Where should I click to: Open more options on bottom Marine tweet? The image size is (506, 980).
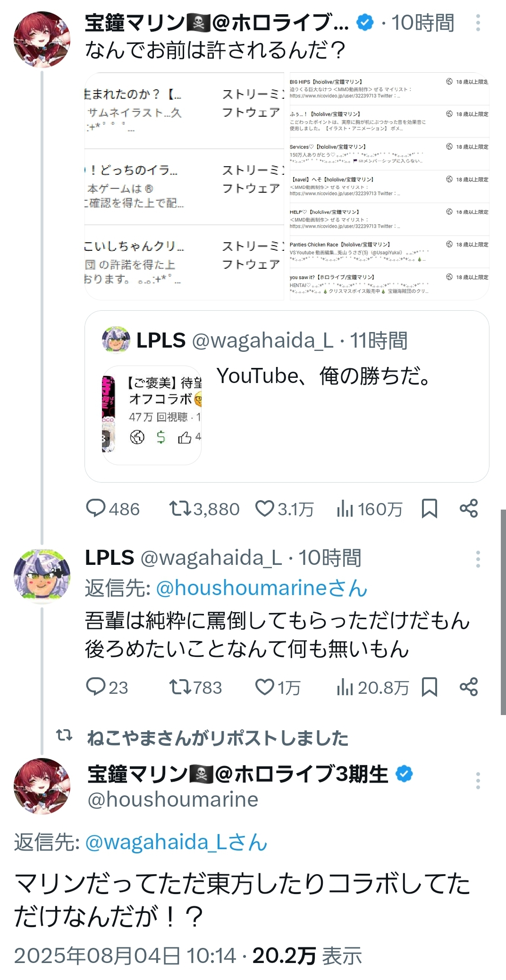point(478,781)
